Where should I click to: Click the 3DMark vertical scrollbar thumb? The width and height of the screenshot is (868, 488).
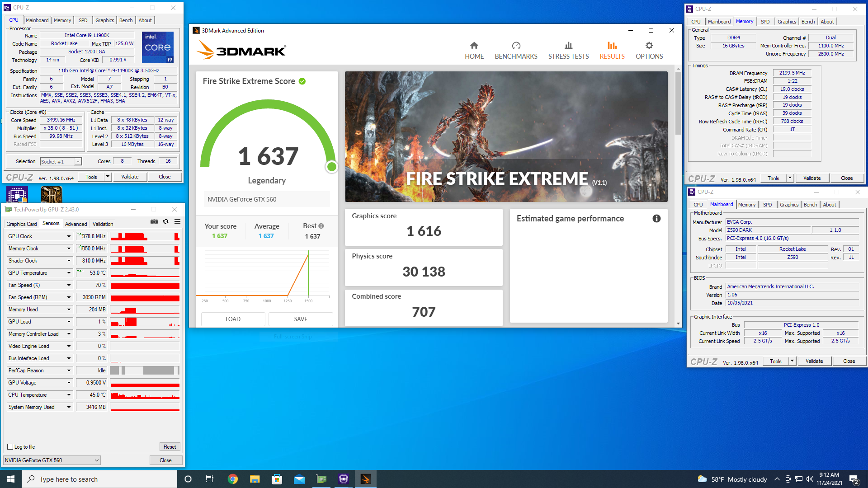click(678, 103)
